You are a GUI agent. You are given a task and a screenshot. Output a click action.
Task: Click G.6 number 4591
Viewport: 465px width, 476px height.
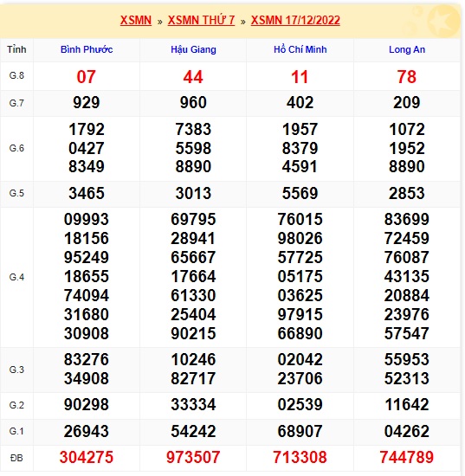[300, 167]
